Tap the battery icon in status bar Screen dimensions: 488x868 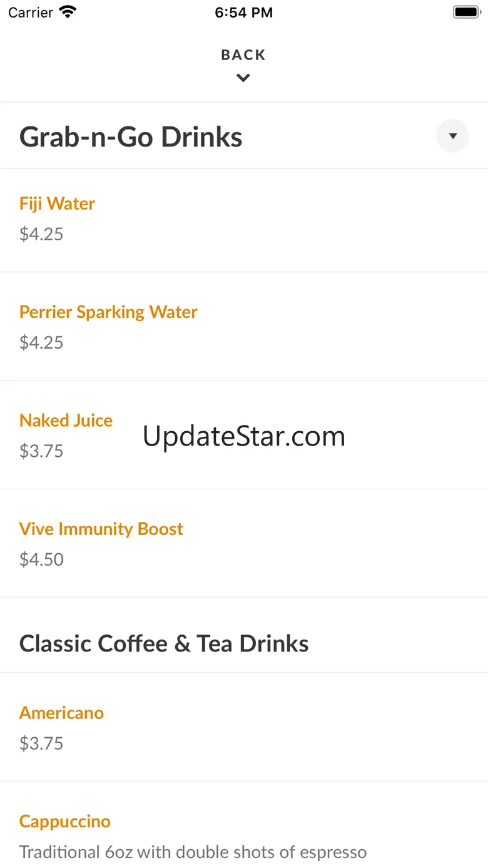coord(465,12)
